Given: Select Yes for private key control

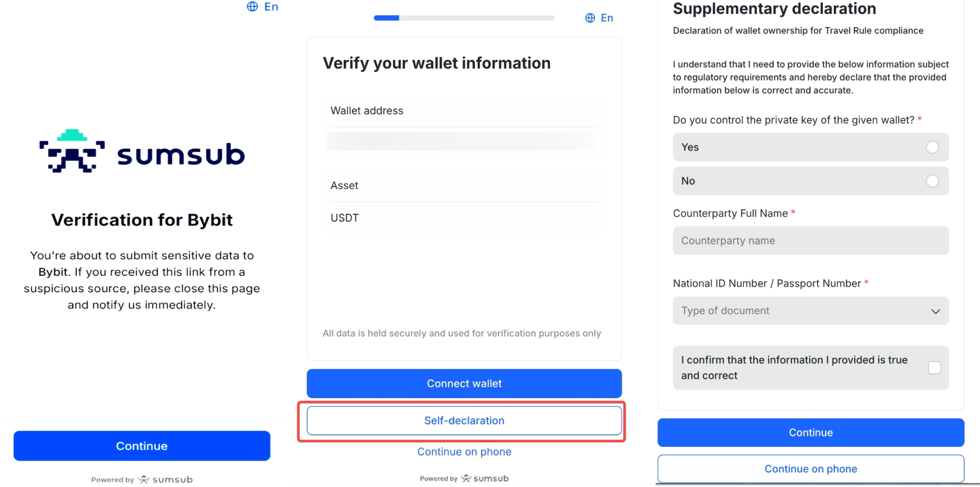Looking at the screenshot, I should point(932,147).
